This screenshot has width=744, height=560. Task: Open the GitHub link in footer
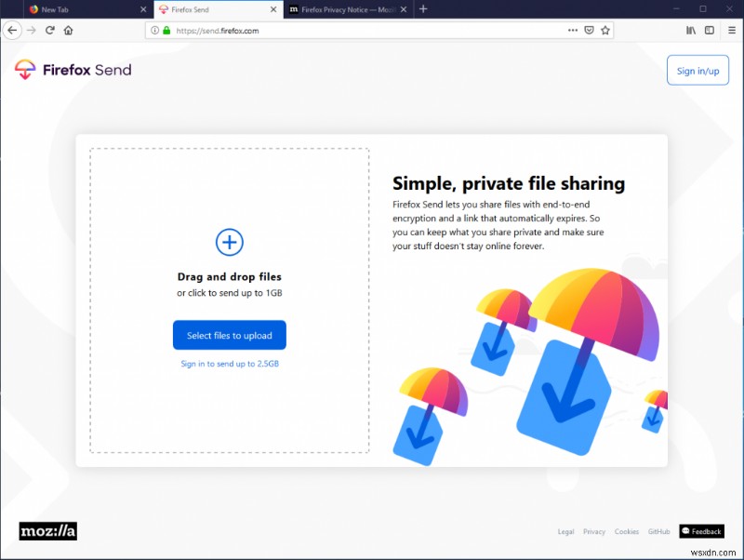[658, 531]
